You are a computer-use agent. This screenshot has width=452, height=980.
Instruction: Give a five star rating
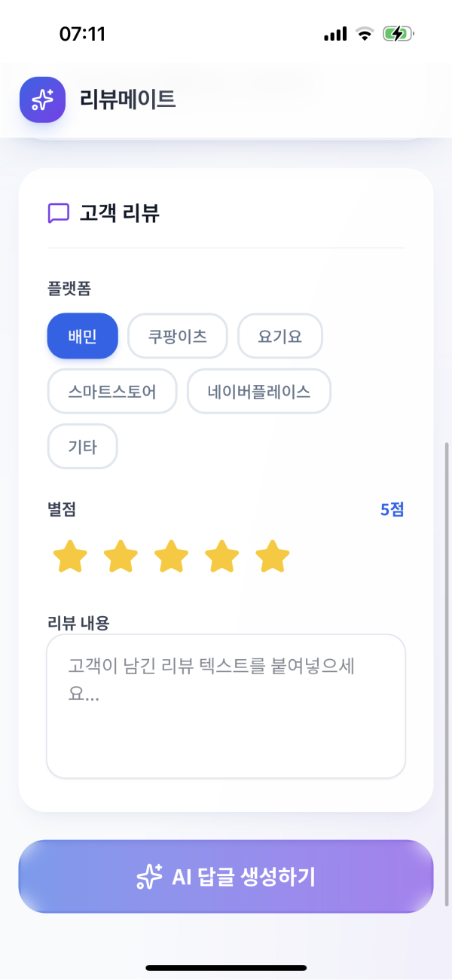pos(272,557)
